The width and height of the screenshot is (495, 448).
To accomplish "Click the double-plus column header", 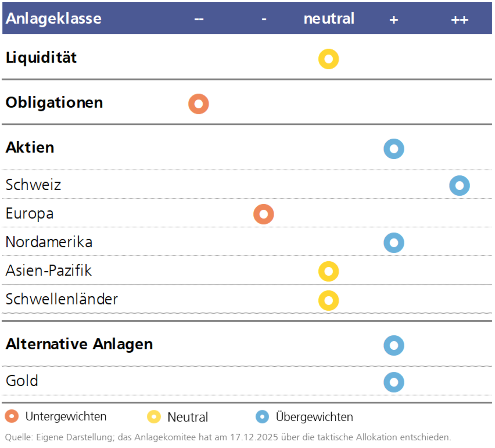I will (x=459, y=20).
